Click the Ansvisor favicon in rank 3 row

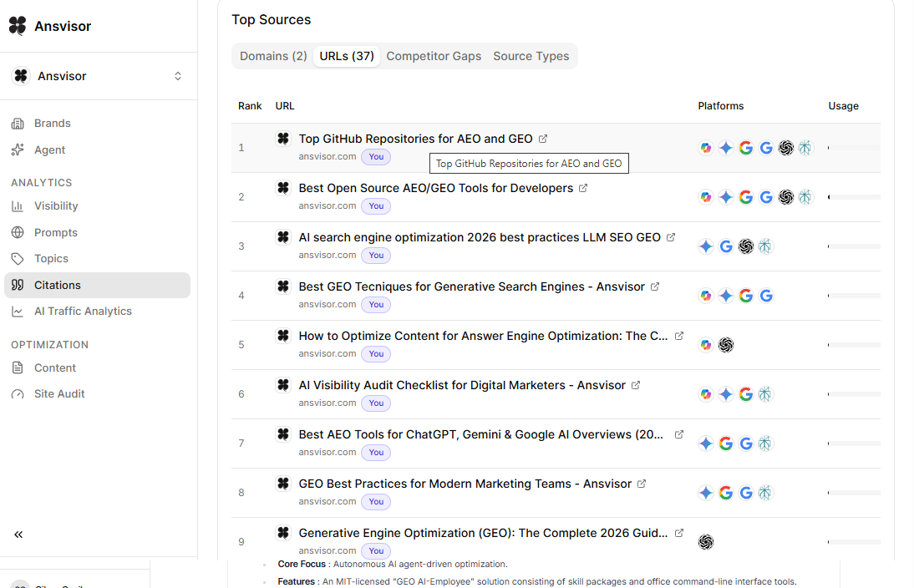(283, 237)
